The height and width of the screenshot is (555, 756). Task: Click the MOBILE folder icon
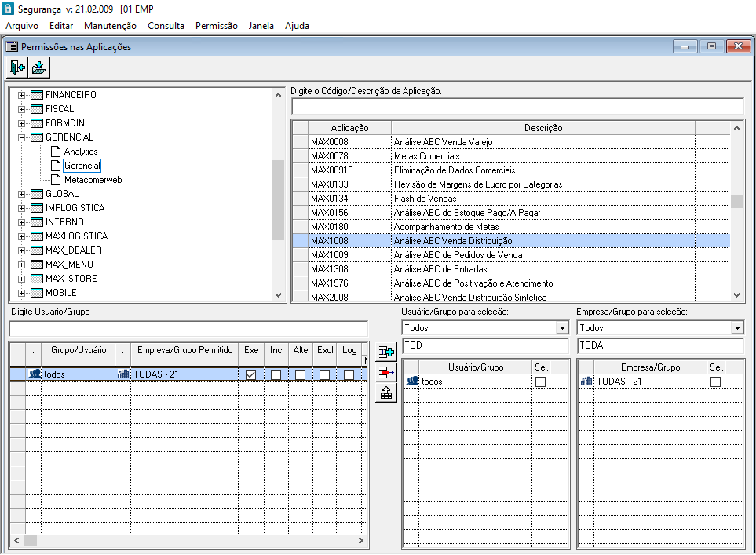click(37, 293)
